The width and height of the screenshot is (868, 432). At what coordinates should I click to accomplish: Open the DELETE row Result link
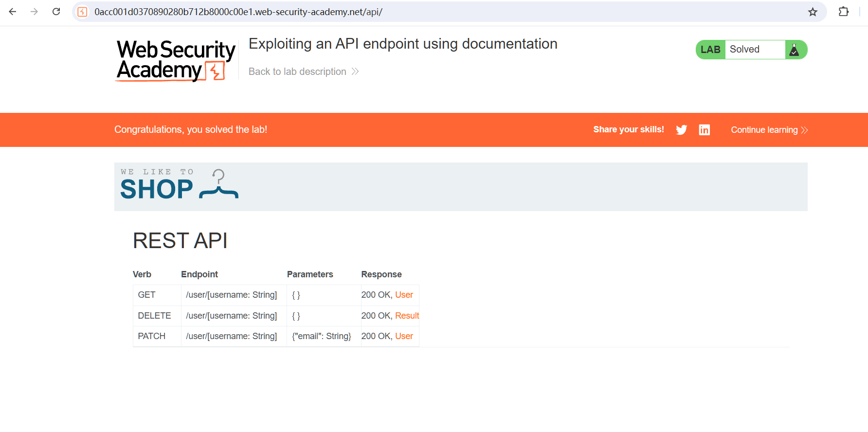click(x=407, y=316)
